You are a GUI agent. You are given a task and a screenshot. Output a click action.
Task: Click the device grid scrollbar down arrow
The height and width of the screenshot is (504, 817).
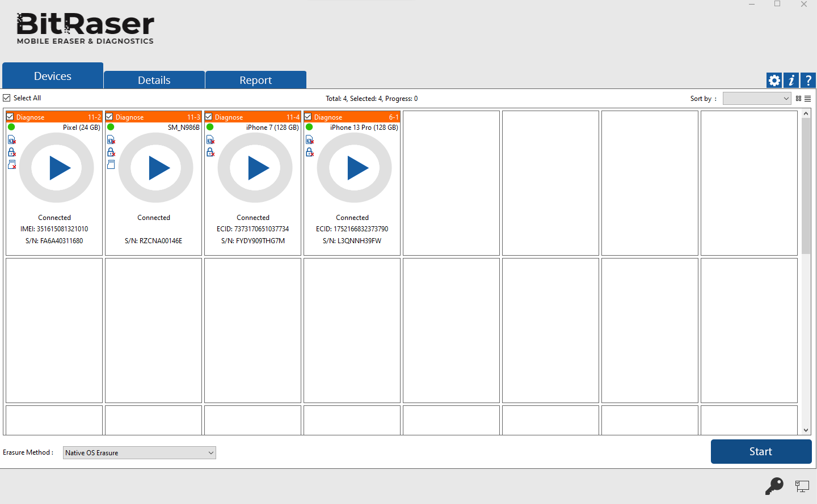pos(806,430)
